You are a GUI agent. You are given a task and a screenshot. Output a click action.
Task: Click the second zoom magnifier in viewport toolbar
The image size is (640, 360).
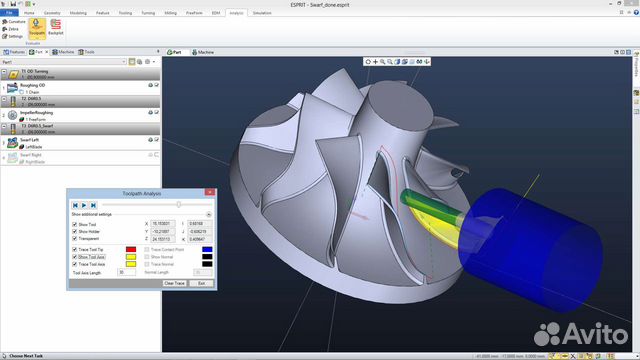pyautogui.click(x=390, y=62)
